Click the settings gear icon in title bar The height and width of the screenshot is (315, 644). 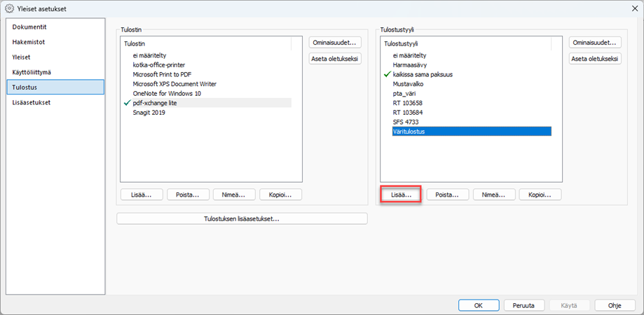[x=10, y=8]
